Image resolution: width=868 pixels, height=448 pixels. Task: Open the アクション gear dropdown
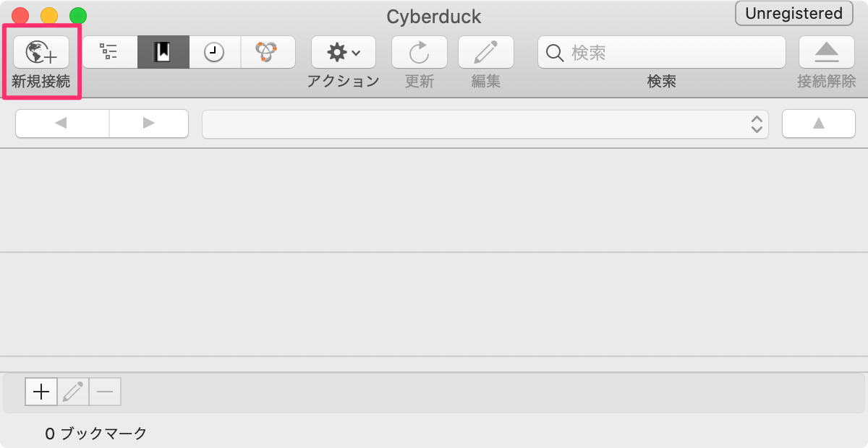point(344,52)
